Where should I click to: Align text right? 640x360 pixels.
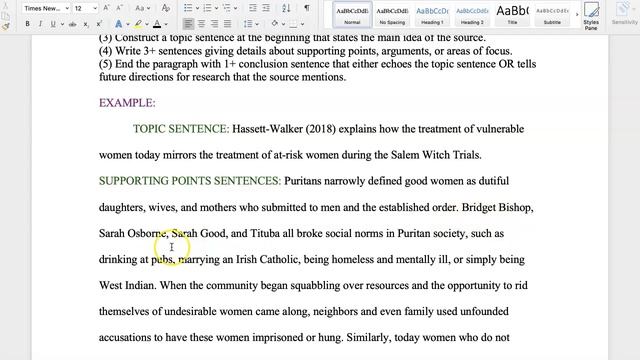[x=214, y=24]
